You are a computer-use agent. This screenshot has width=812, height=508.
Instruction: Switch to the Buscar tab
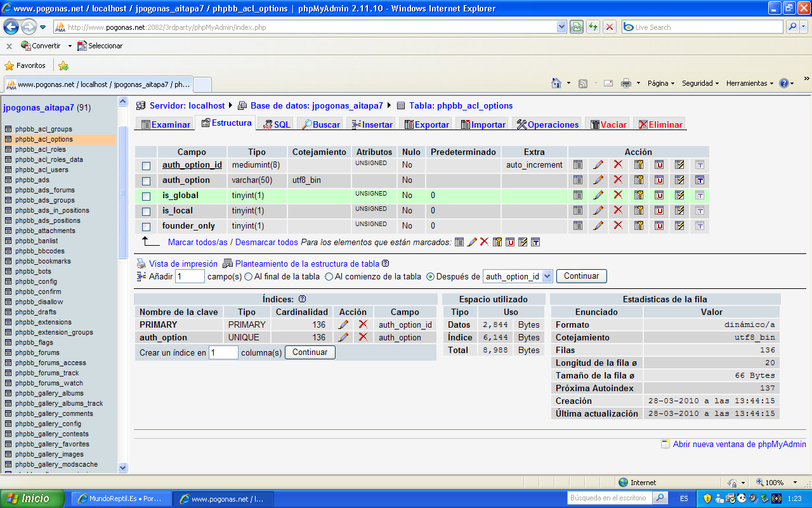click(320, 124)
